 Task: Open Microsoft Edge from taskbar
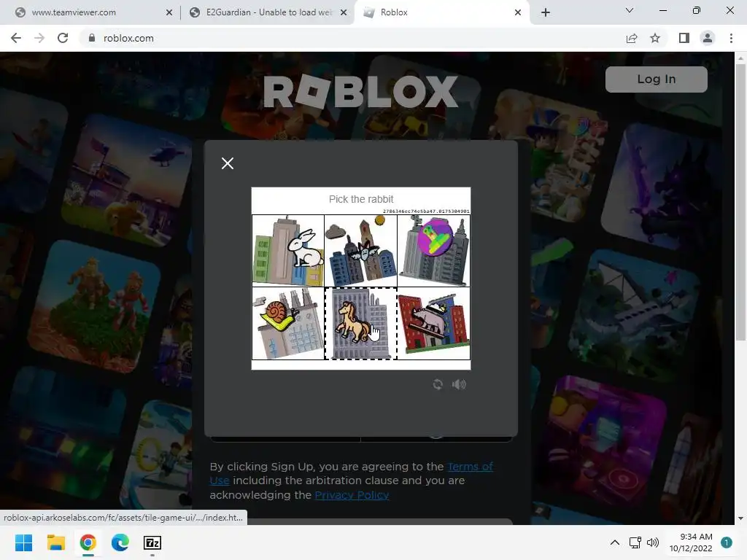point(120,542)
